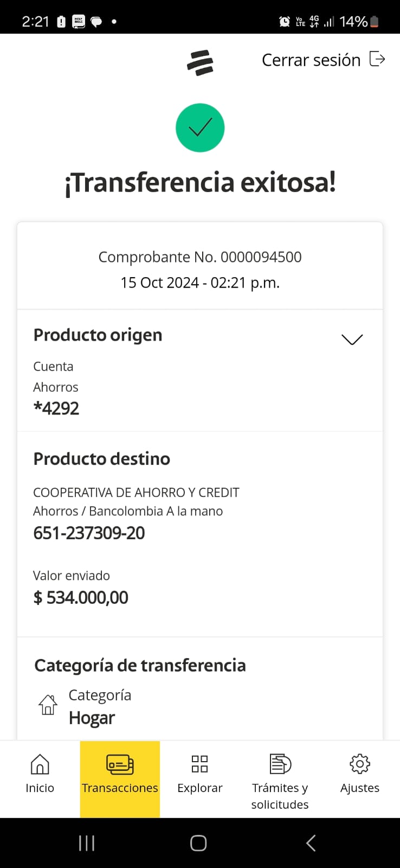Open the Explorar grid icon

tap(200, 764)
